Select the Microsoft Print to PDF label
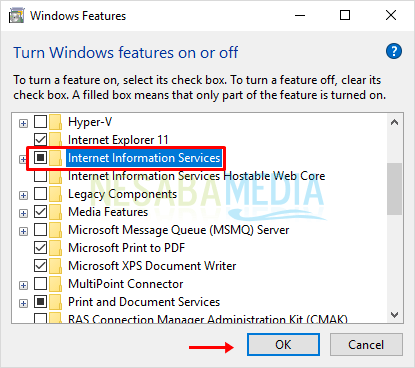The height and width of the screenshot is (368, 415). coord(126,248)
